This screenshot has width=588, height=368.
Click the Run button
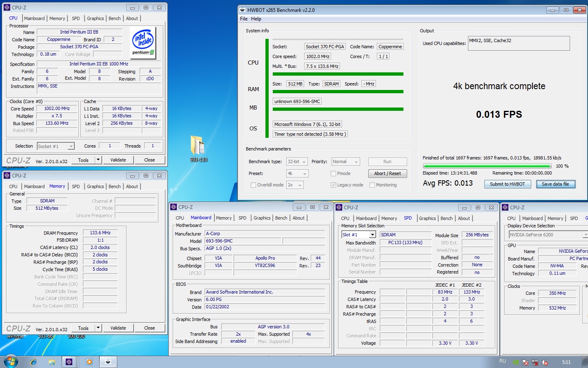tap(388, 162)
